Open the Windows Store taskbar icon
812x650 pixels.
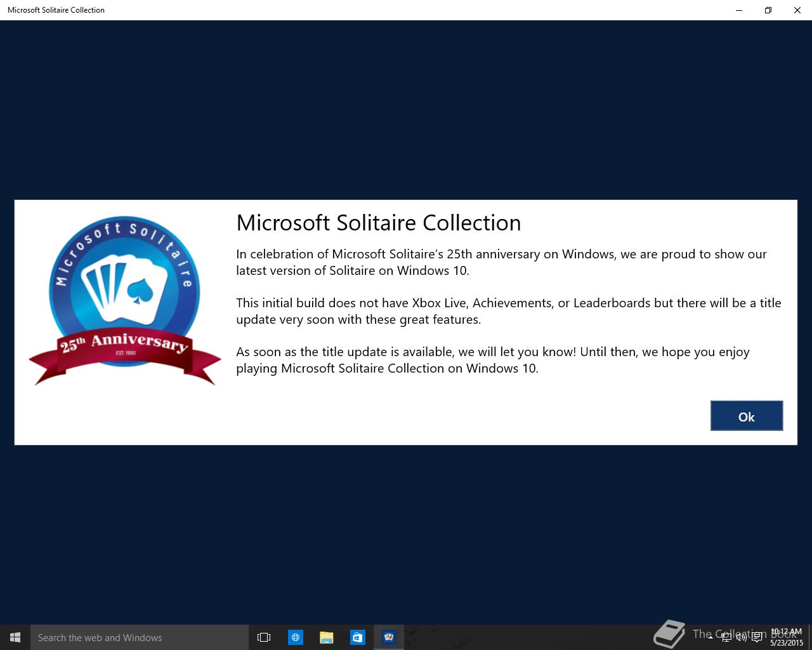coord(357,637)
